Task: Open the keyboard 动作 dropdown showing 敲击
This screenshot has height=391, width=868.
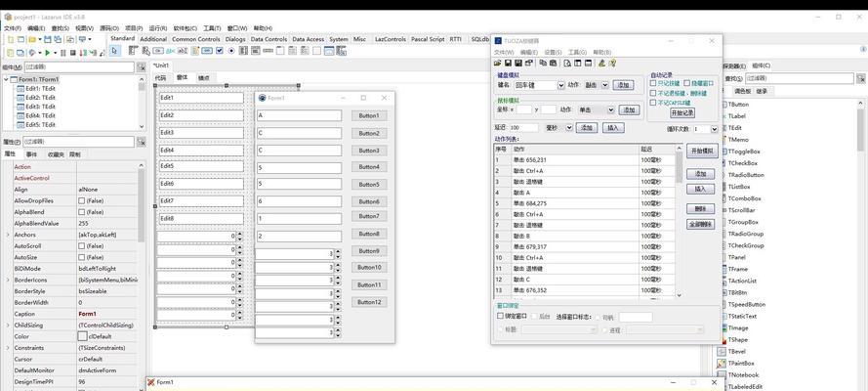Action: point(605,85)
